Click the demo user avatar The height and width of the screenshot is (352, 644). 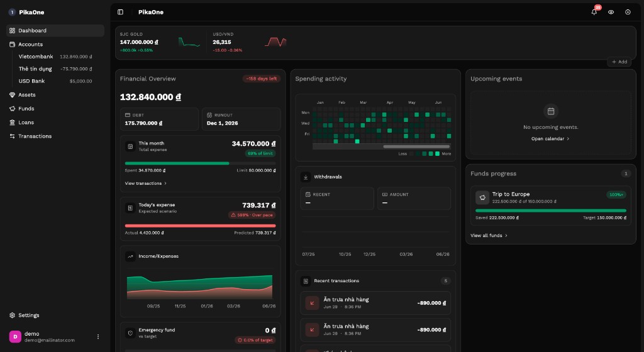click(x=15, y=337)
